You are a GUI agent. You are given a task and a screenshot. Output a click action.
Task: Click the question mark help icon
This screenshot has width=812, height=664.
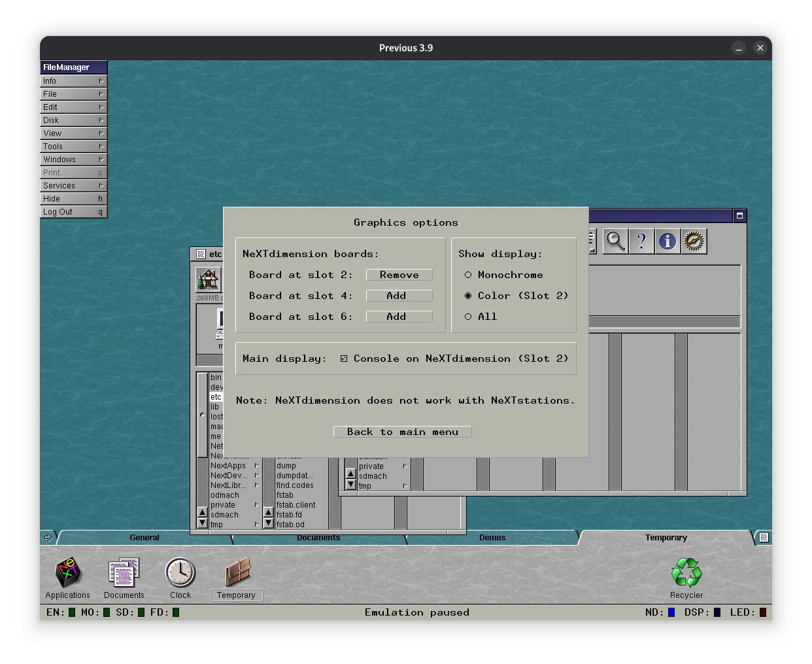click(x=641, y=241)
